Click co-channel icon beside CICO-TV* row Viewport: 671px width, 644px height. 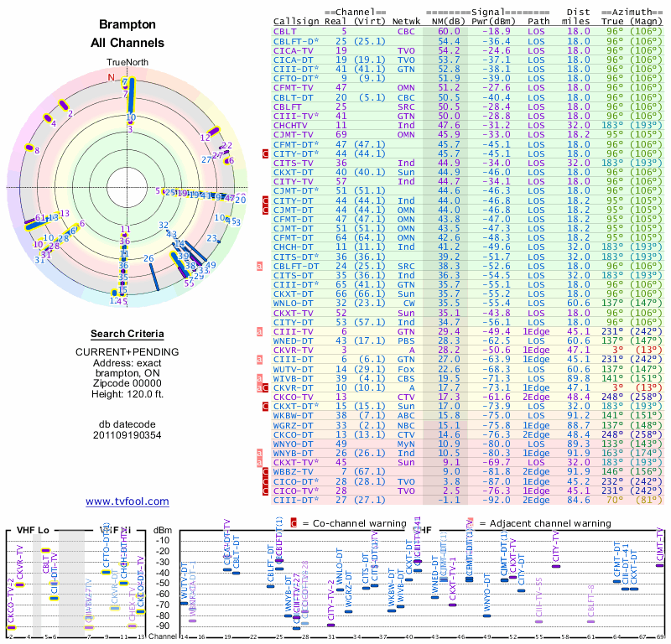tap(265, 491)
